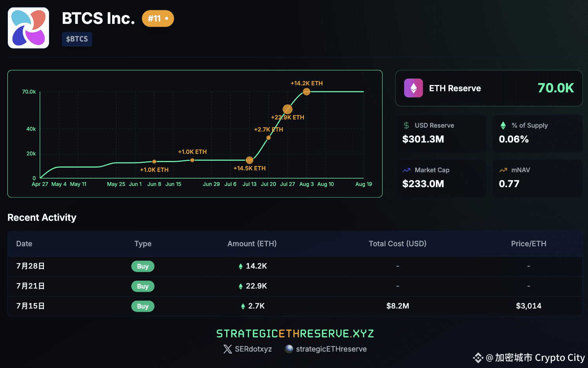The width and height of the screenshot is (588, 368).
Task: Select the chart marker under +1.0K ETH label
Action: click(x=192, y=160)
